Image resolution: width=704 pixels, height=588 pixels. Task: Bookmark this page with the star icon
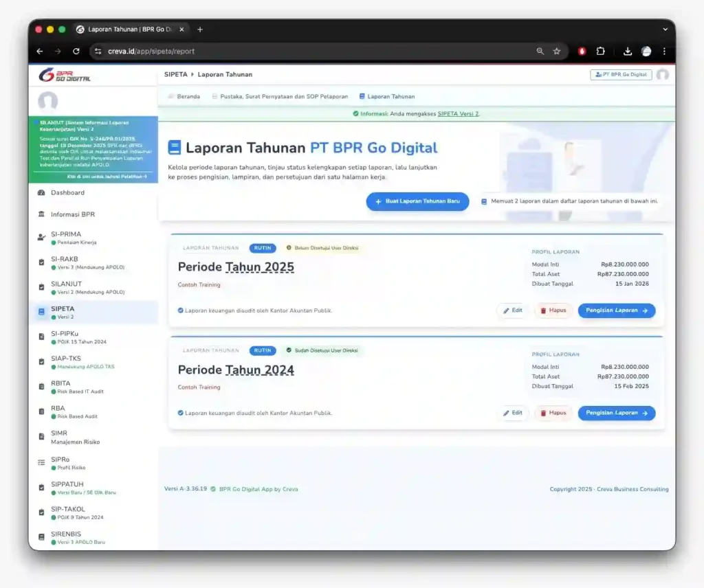pyautogui.click(x=557, y=52)
